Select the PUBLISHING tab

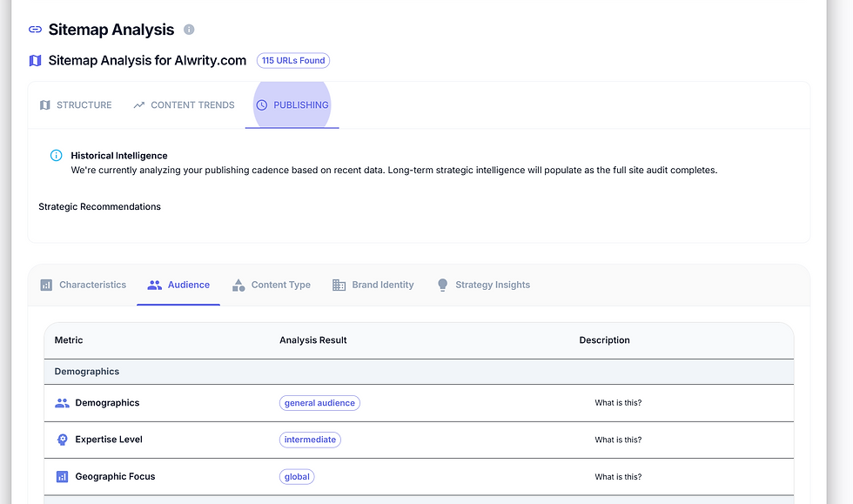(x=292, y=105)
